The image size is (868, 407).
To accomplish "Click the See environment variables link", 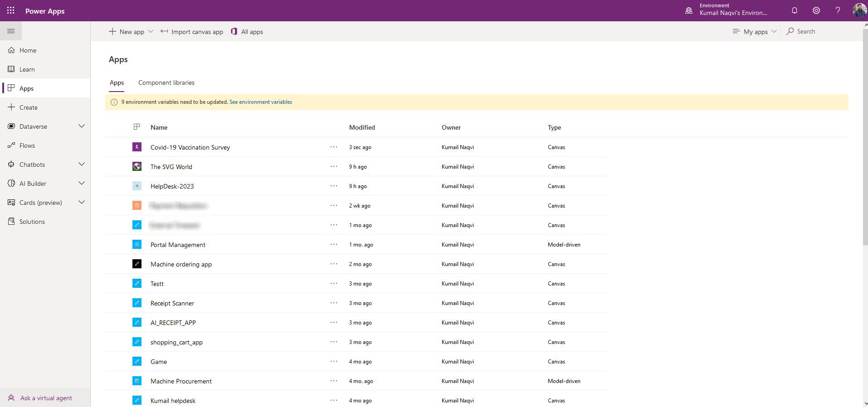I will coord(260,102).
